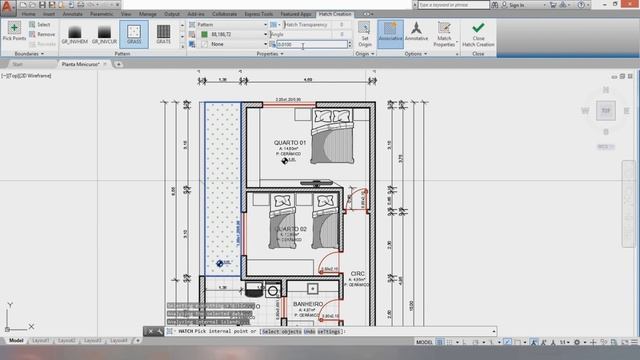The height and width of the screenshot is (360, 640).
Task: Select the GRATE hatch pattern
Action: 163,34
